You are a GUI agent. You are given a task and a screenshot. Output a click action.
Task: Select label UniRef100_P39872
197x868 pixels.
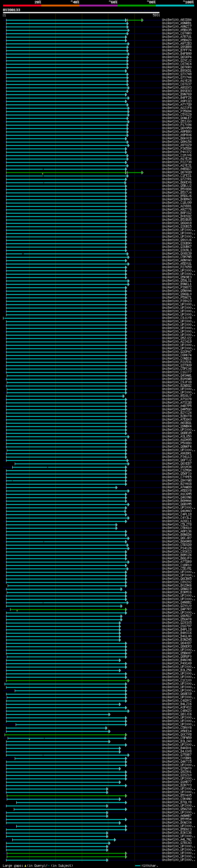(x=177, y=287)
